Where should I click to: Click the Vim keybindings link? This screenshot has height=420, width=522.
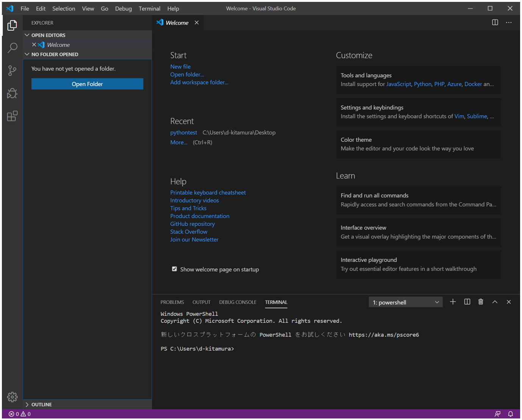[459, 116]
